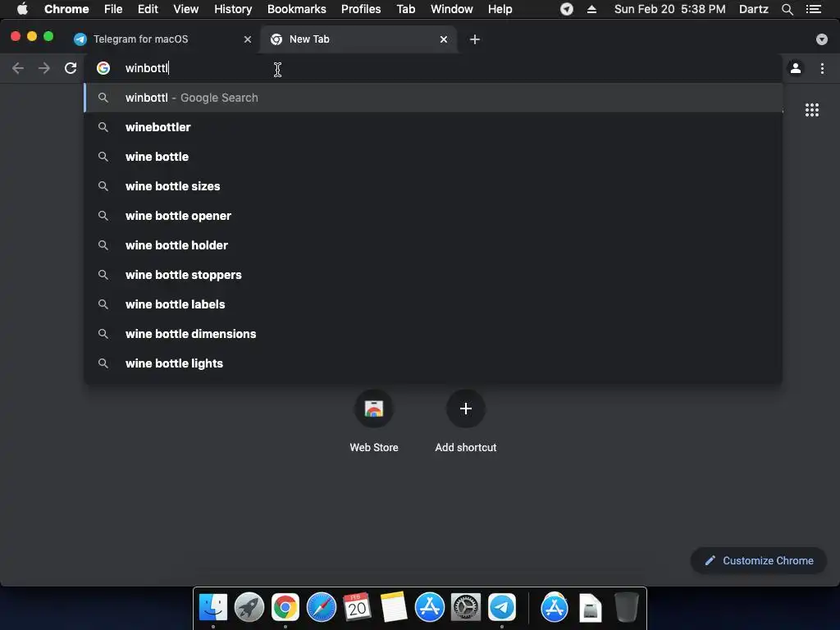Open the File menu
The height and width of the screenshot is (630, 840).
point(113,9)
